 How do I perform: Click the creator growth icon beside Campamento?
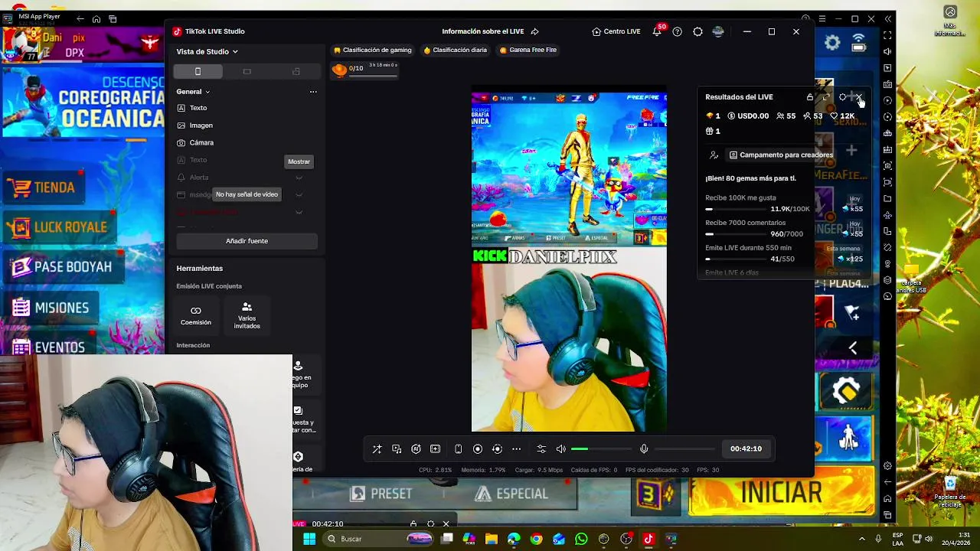(x=714, y=155)
